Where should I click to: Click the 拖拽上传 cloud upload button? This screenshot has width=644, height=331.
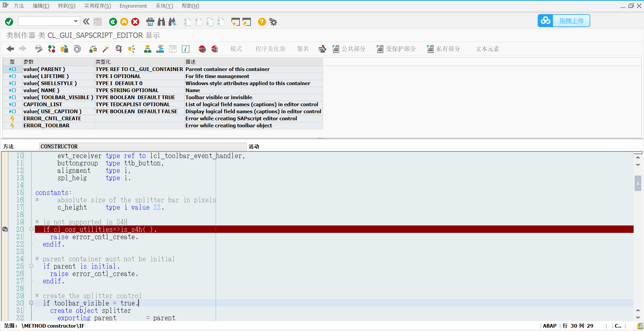[564, 21]
